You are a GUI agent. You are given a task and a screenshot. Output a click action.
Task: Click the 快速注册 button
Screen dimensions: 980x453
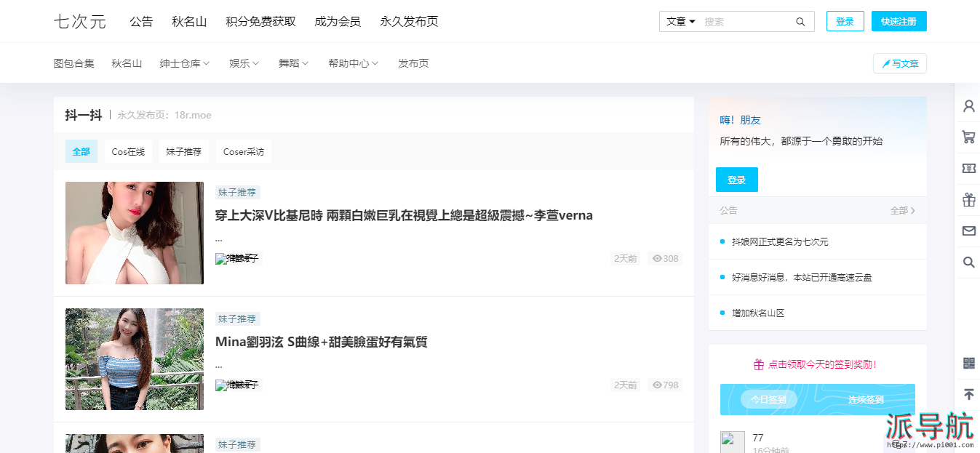[899, 22]
